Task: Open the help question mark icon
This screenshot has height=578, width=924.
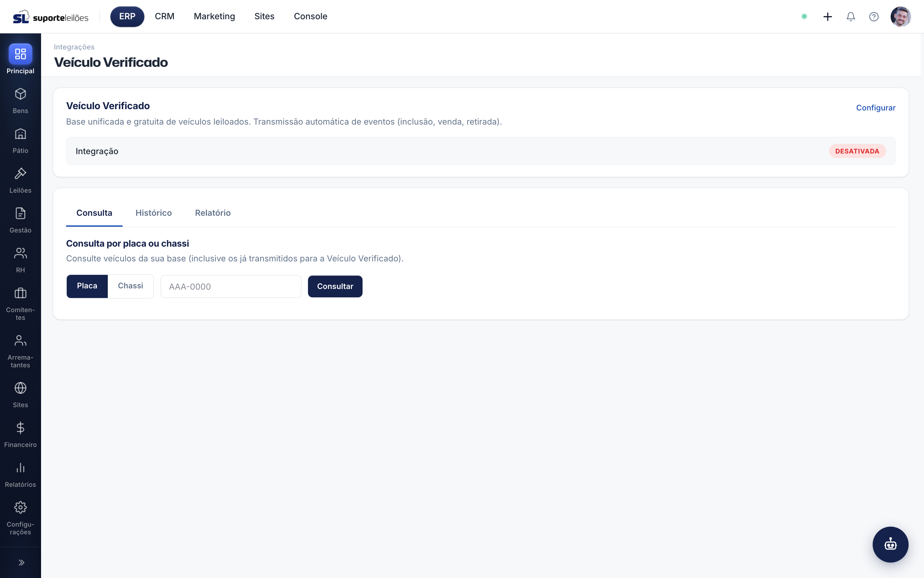Action: tap(874, 16)
